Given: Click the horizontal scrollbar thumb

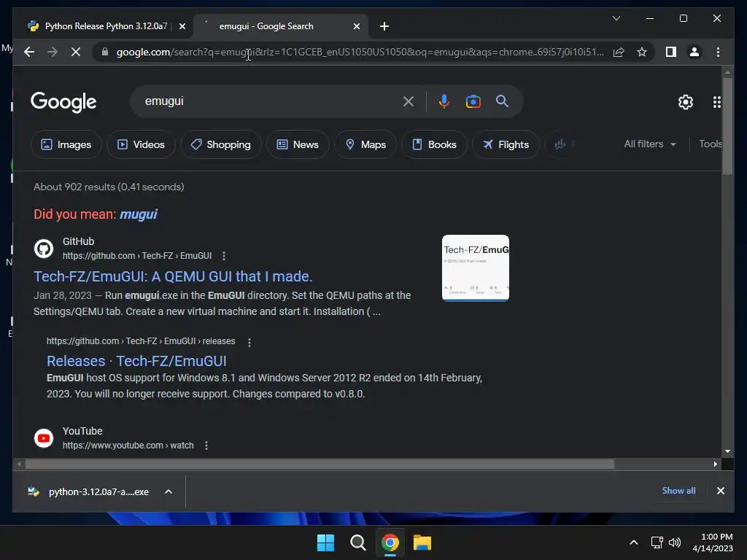Looking at the screenshot, I should (x=320, y=464).
